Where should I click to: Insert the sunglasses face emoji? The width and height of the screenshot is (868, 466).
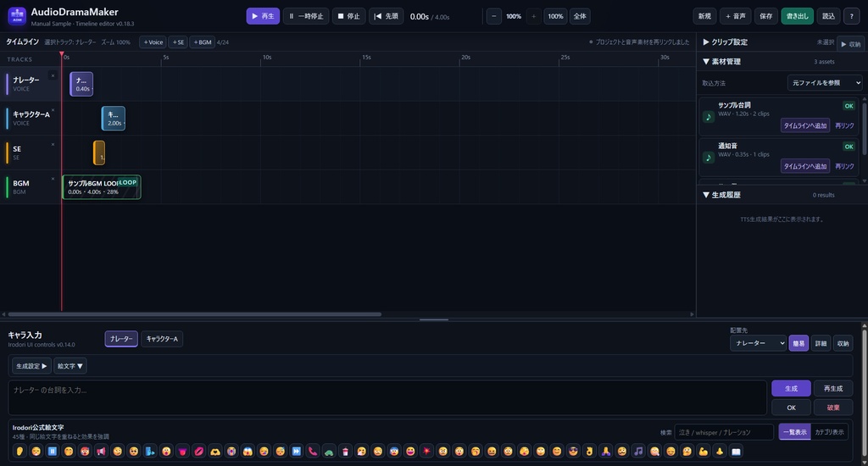tap(573, 451)
